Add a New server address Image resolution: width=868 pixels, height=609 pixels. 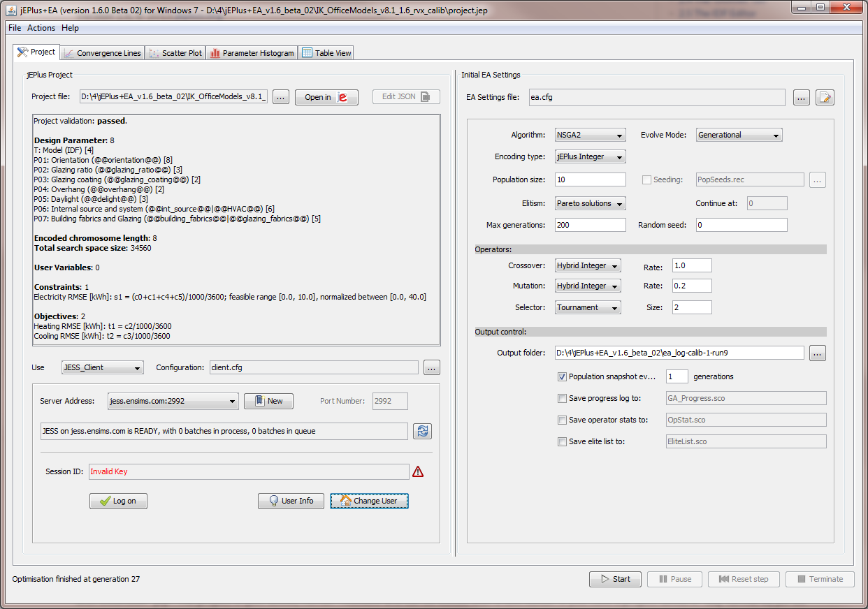point(268,401)
